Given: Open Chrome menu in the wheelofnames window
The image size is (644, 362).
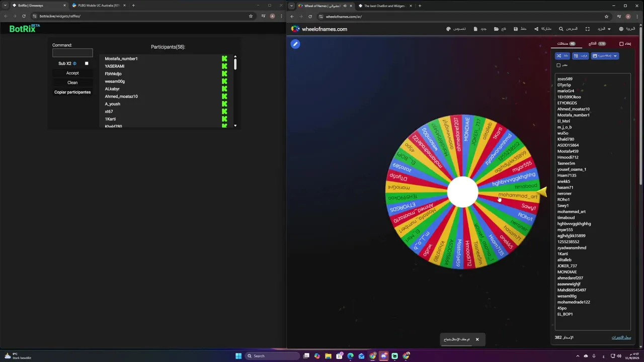Looking at the screenshot, I should pos(637,17).
